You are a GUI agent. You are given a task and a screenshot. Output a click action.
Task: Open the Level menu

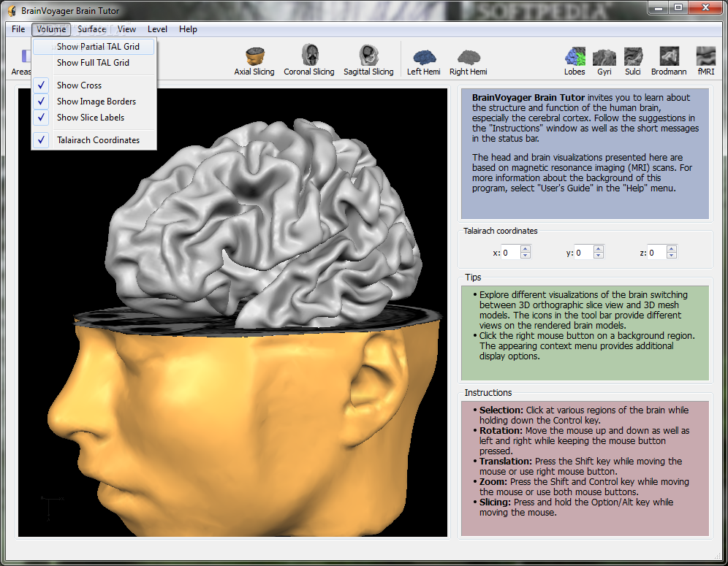157,29
